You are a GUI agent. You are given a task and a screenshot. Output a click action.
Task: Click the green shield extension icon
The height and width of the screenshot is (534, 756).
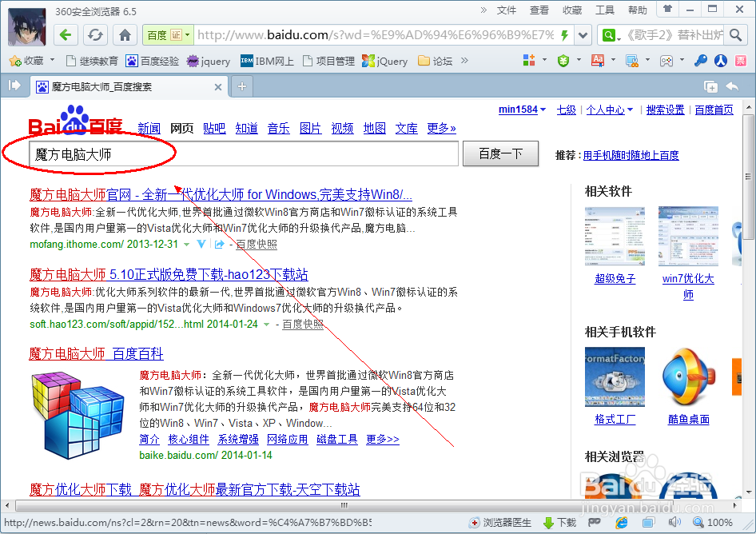[563, 60]
